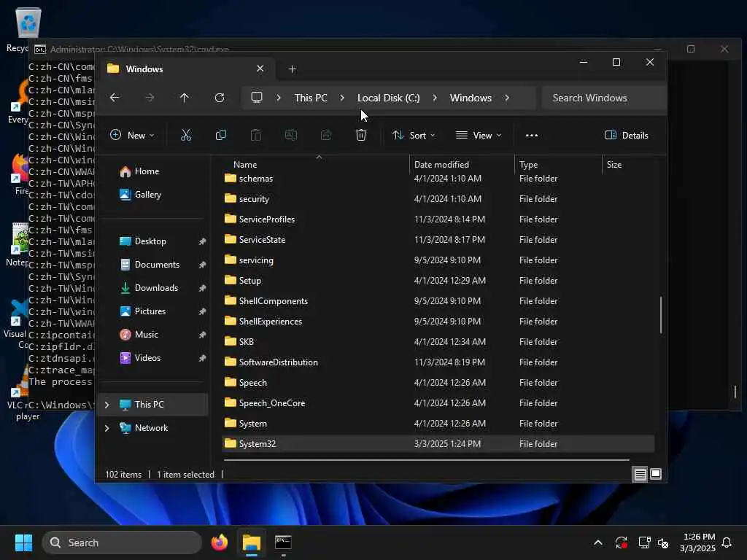
Task: Click the update sync tray icon
Action: coord(622,542)
